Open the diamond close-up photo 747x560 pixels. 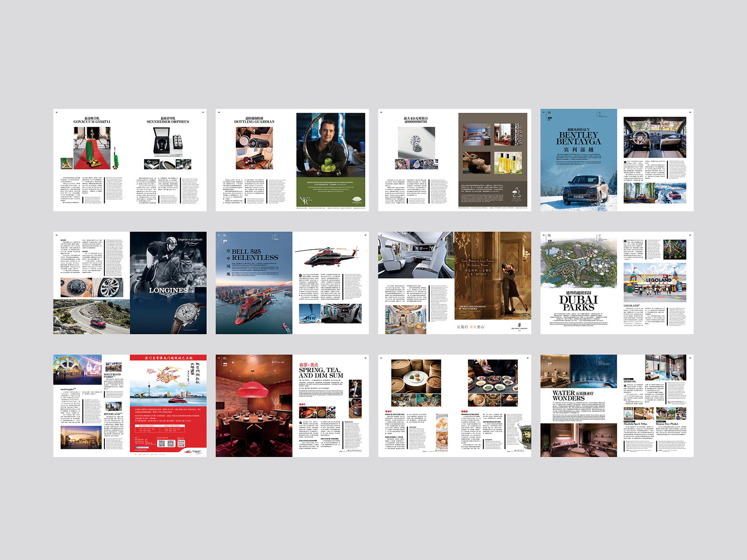416,143
